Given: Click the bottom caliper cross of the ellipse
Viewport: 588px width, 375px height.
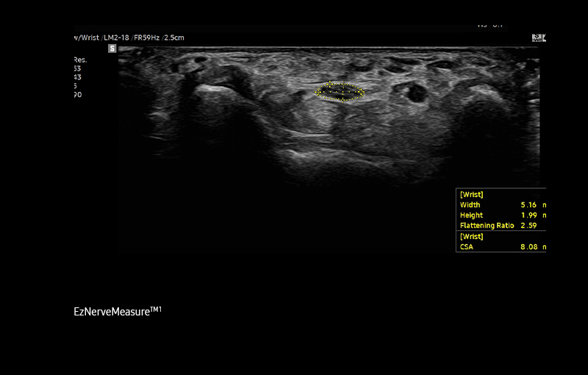Looking at the screenshot, I should [343, 101].
